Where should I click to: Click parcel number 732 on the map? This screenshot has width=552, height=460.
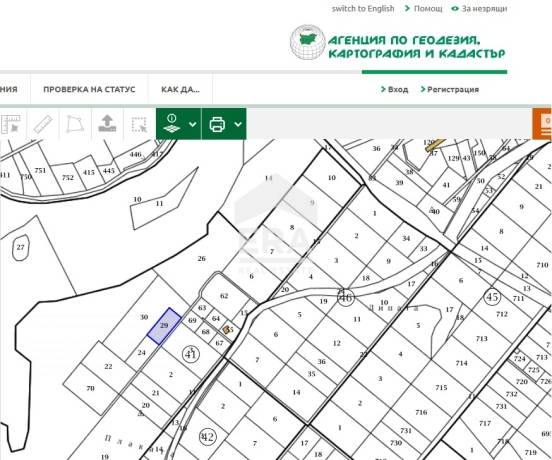tap(511, 394)
